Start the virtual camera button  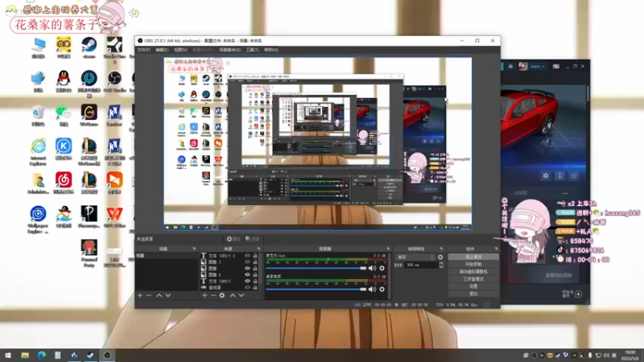pos(473,272)
